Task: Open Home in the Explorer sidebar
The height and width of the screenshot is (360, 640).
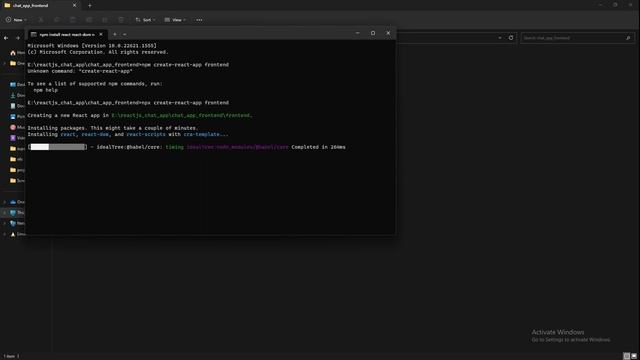Action: [17, 53]
